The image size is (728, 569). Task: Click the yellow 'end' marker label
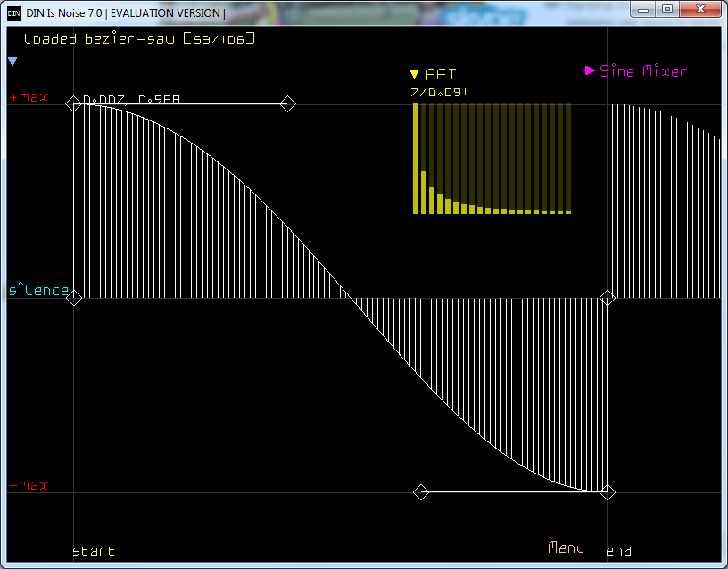[619, 551]
